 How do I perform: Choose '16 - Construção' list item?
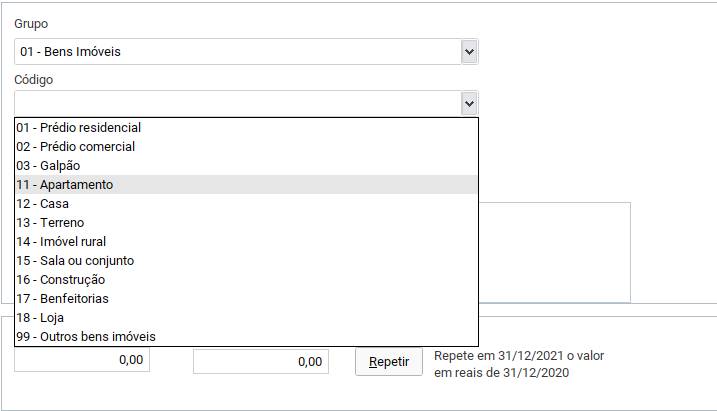pos(60,280)
